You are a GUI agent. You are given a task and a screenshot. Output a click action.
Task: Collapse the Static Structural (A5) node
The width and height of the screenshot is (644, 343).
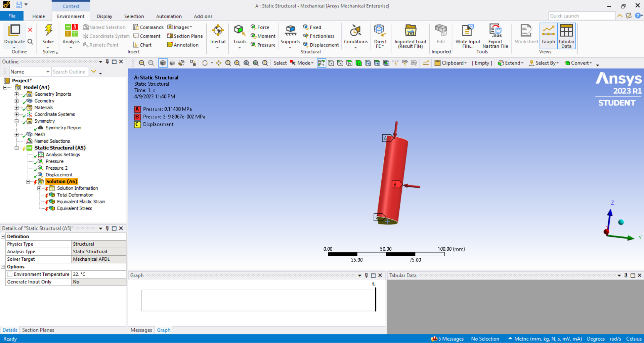[x=16, y=148]
